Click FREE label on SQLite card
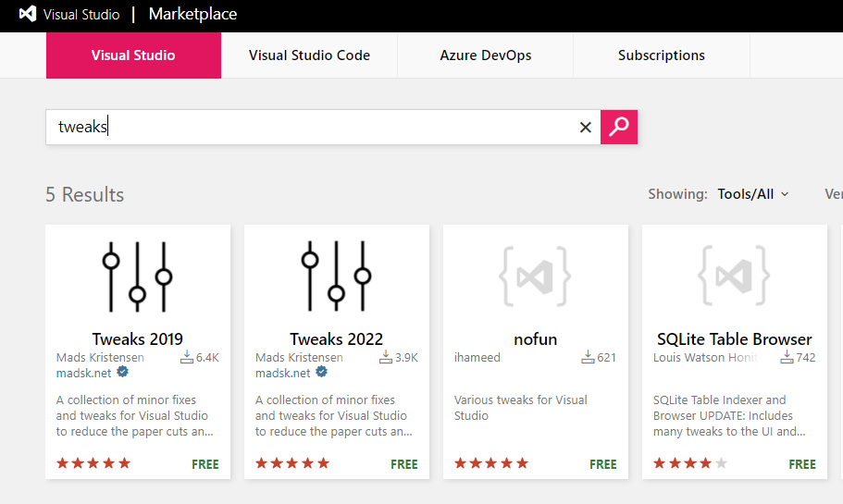 point(802,464)
